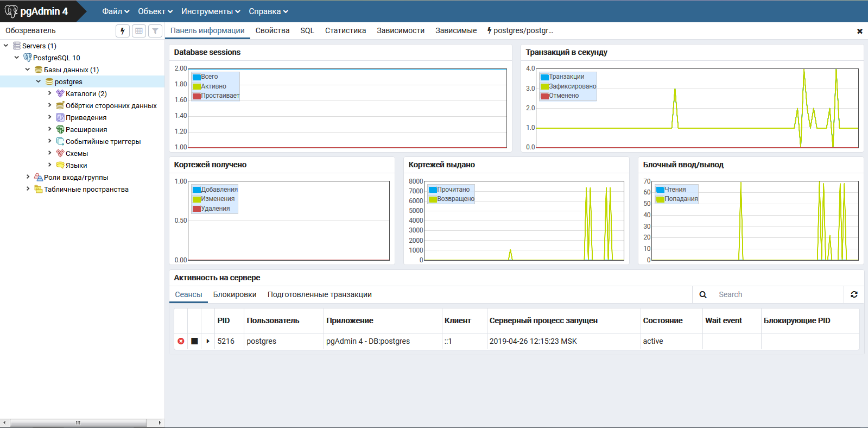Image resolution: width=868 pixels, height=428 pixels.
Task: Click the Событийные триггеры icon
Action: click(60, 141)
